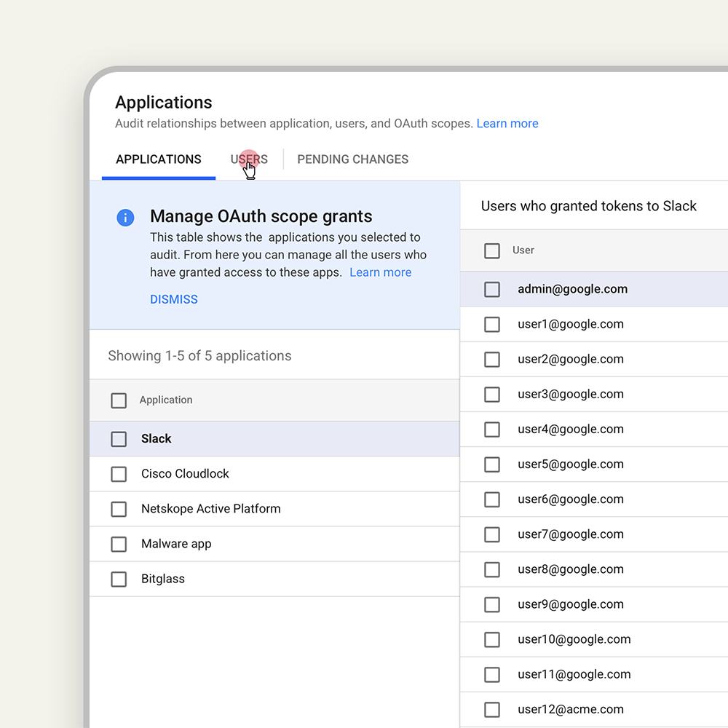This screenshot has width=728, height=728.
Task: Open the PENDING CHANGES tab
Action: click(x=353, y=159)
